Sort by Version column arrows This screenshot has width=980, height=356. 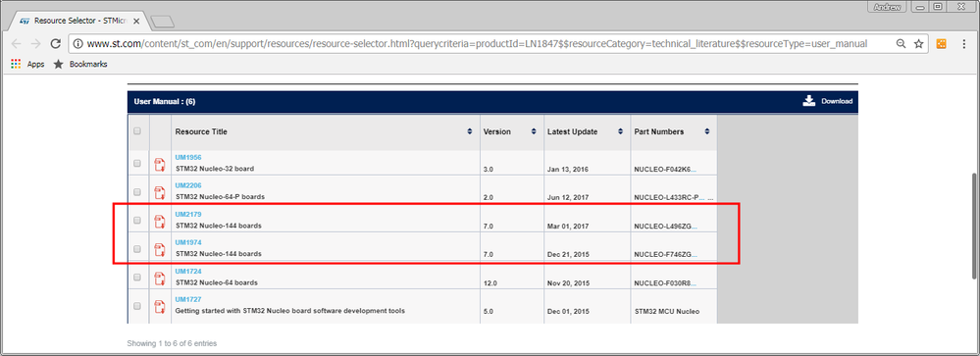[534, 131]
